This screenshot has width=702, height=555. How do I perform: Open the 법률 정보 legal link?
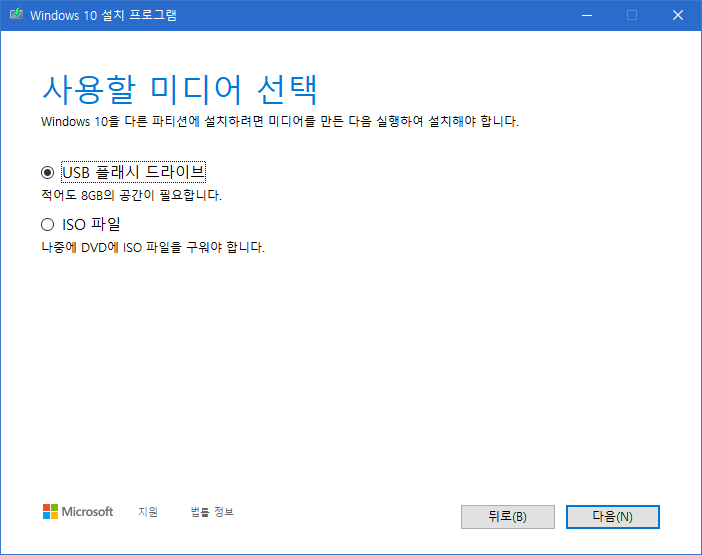pyautogui.click(x=212, y=512)
